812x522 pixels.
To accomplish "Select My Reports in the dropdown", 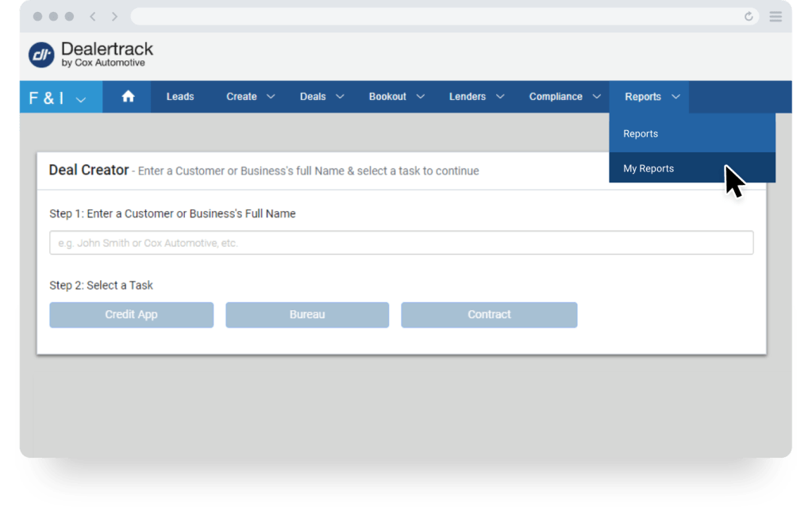I will (x=692, y=167).
